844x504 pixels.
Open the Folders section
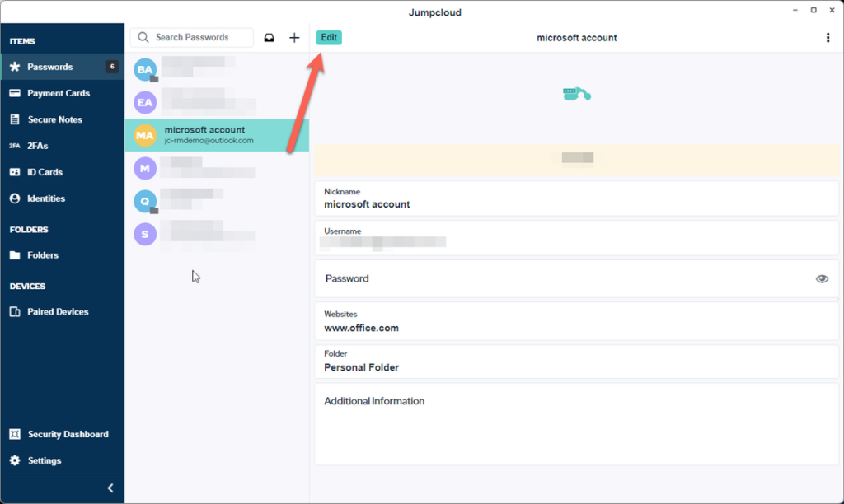click(15, 255)
